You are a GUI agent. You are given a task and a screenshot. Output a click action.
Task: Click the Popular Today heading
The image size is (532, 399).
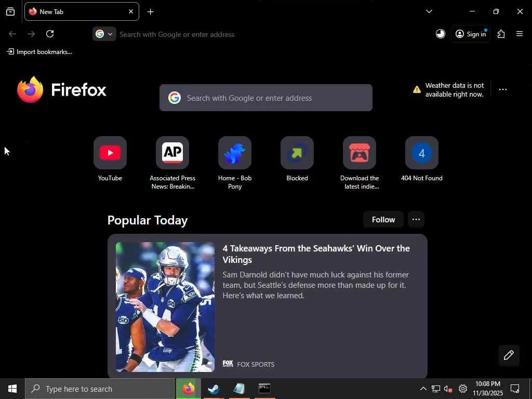pos(148,220)
